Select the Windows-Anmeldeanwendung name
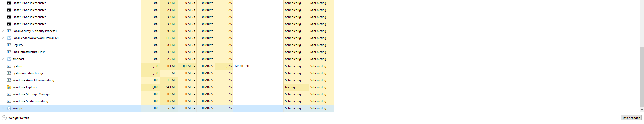This screenshot has height=124, width=644. click(x=33, y=80)
